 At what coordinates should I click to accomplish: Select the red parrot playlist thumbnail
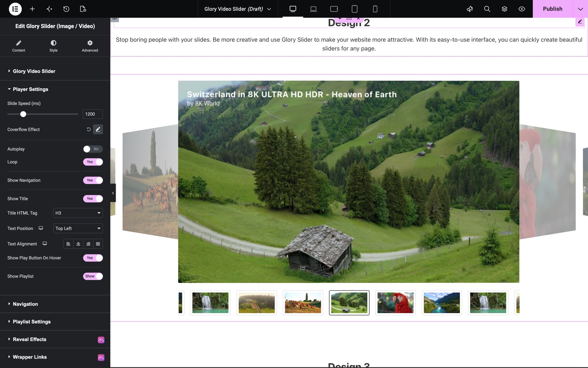point(395,303)
